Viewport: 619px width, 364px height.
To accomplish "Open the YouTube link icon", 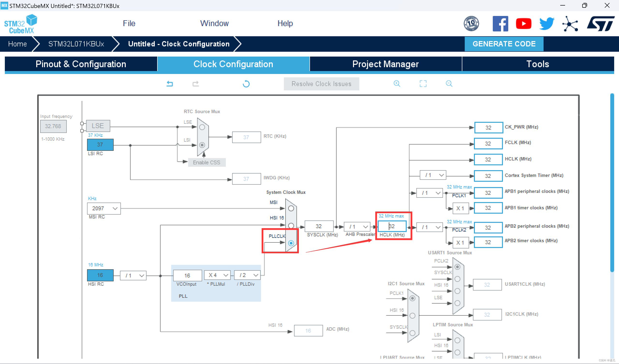I will point(523,24).
